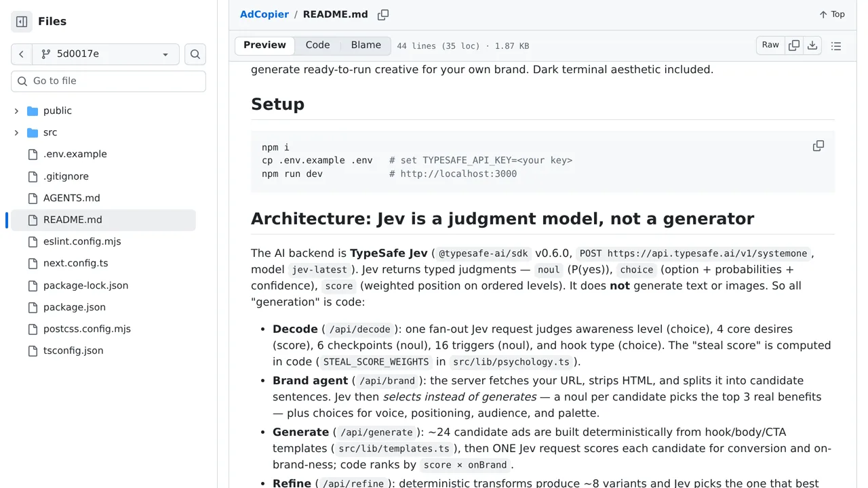Viewport: 868px width, 488px height.
Task: Select README.md in the file tree
Action: click(x=103, y=220)
